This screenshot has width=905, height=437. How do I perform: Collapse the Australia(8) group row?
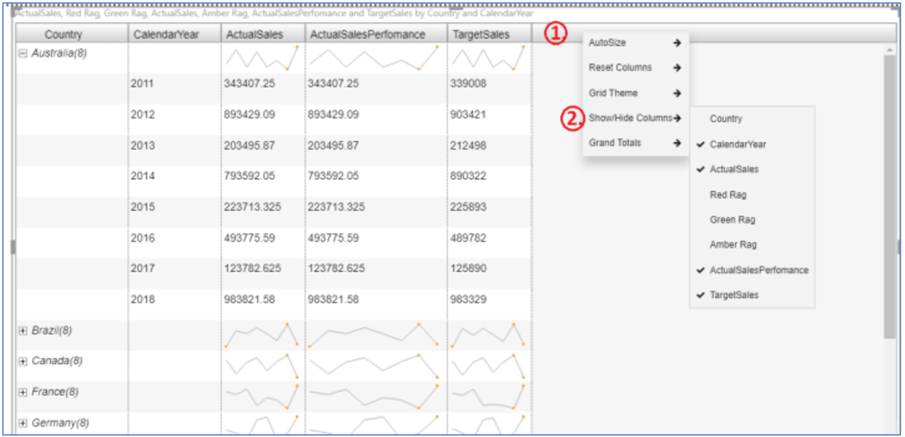click(x=23, y=53)
